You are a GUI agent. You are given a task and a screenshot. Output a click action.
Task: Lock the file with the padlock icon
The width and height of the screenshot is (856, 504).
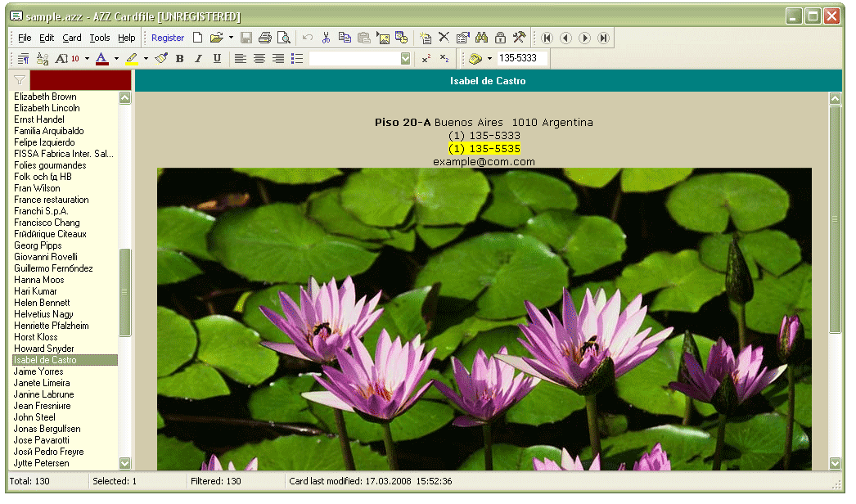[x=500, y=38]
